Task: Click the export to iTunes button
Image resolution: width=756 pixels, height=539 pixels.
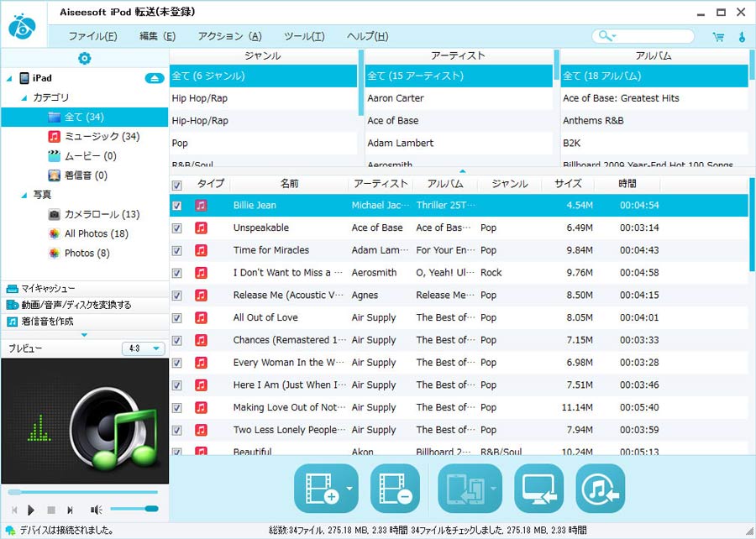Action: click(x=600, y=489)
